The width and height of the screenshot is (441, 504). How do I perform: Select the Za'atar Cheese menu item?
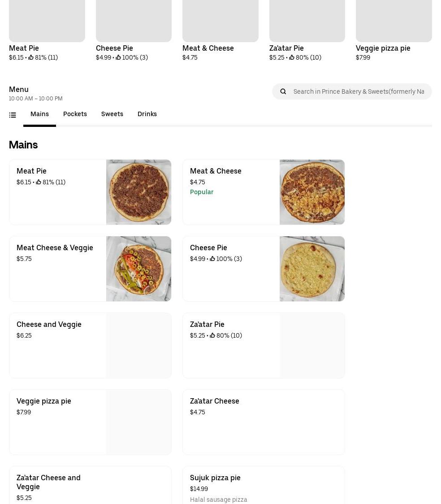tap(264, 422)
